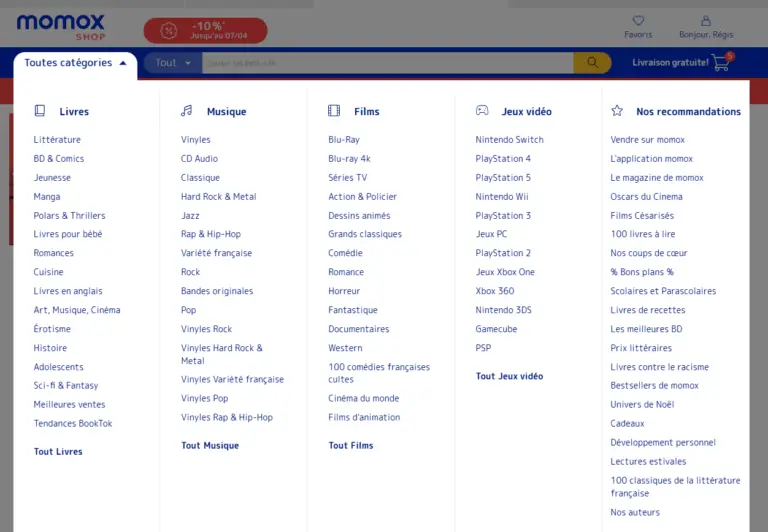Collapse the Toutes catégories menu
Image resolution: width=768 pixels, height=532 pixels.
click(75, 63)
